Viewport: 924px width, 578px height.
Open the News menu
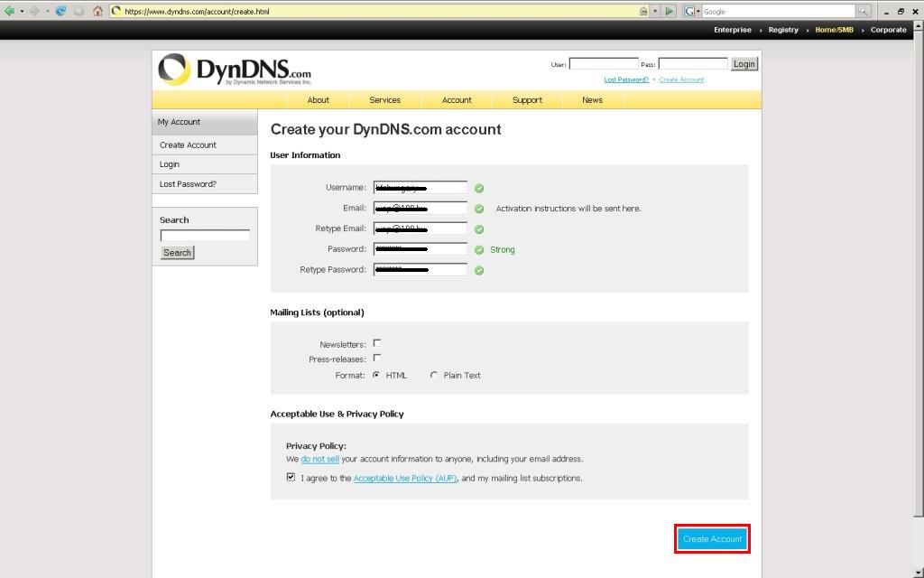pyautogui.click(x=592, y=100)
